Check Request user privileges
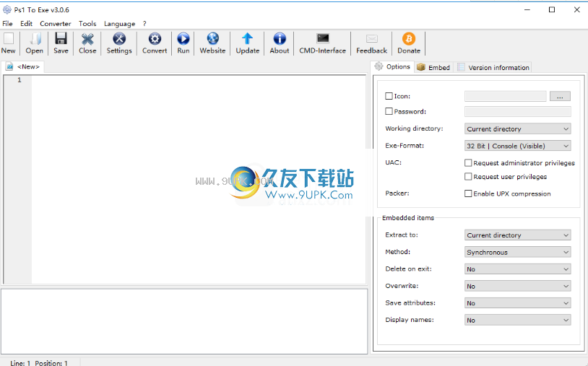 tap(468, 176)
